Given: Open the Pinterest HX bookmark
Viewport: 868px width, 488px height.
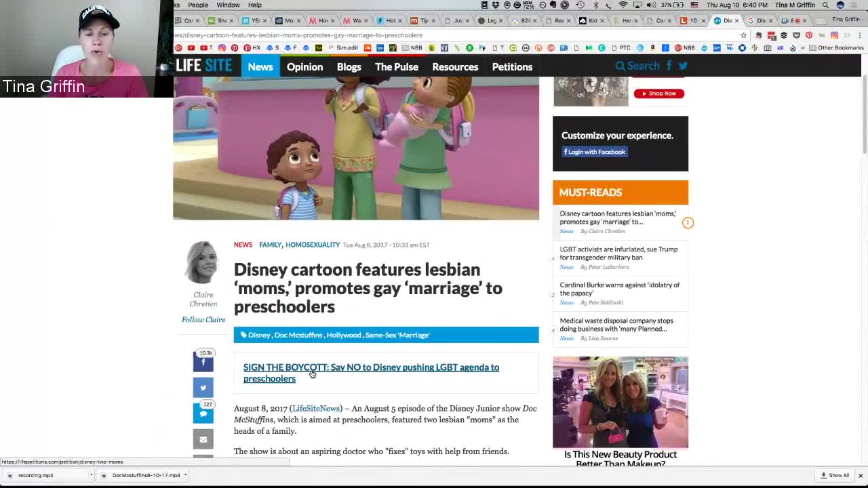Looking at the screenshot, I should click(252, 47).
